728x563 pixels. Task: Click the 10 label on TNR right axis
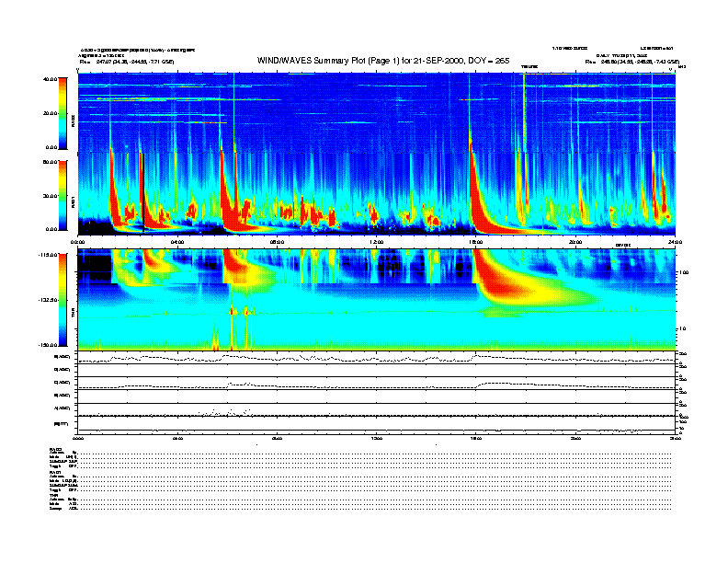pyautogui.click(x=683, y=329)
